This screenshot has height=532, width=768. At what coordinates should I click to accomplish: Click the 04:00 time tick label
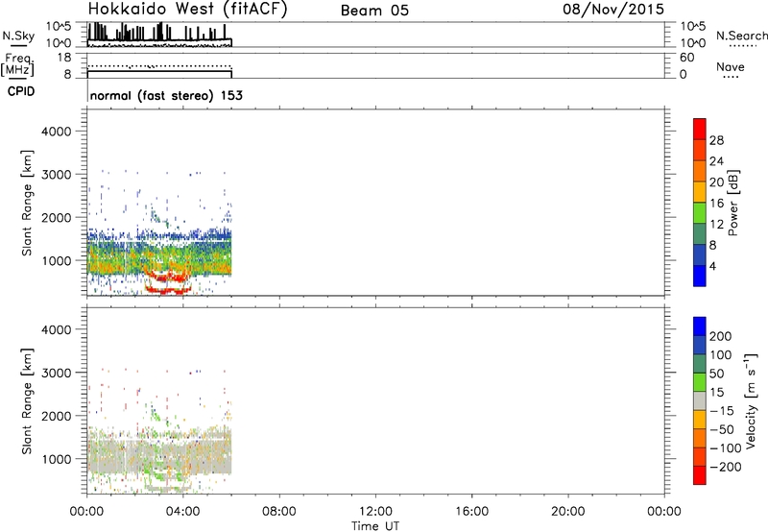point(182,512)
